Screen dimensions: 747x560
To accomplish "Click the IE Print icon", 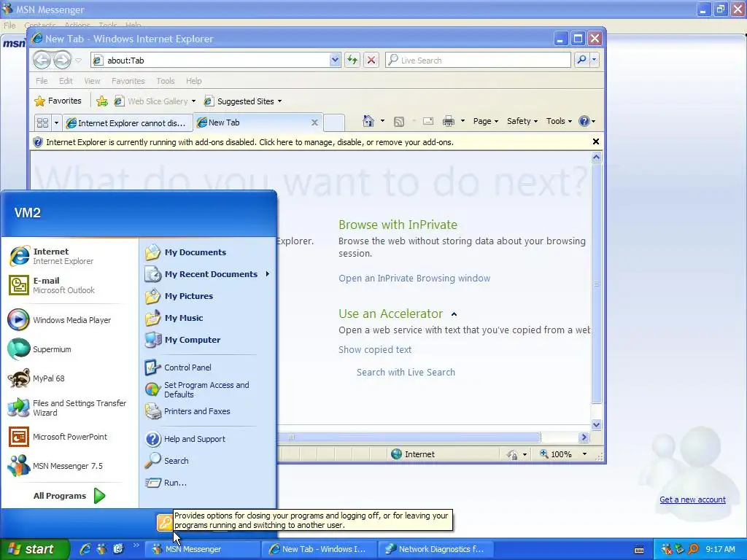I will pos(449,122).
